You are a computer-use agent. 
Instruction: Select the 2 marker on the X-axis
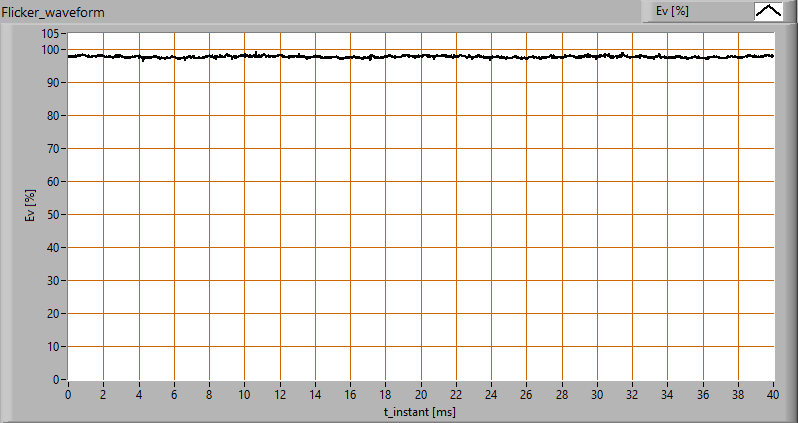103,394
